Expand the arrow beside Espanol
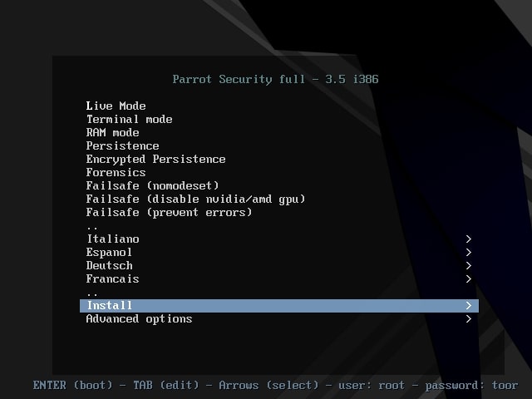The width and height of the screenshot is (532, 399). [469, 252]
